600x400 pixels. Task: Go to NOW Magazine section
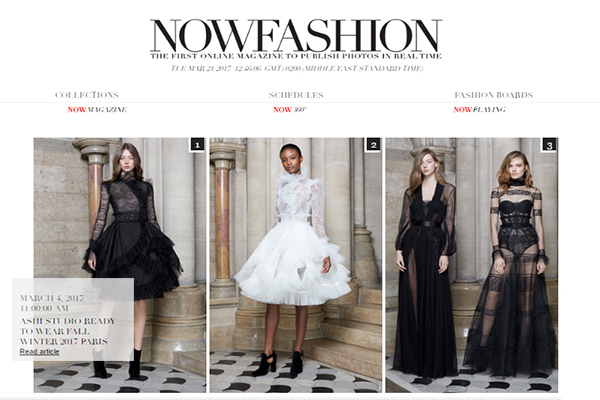tap(97, 109)
